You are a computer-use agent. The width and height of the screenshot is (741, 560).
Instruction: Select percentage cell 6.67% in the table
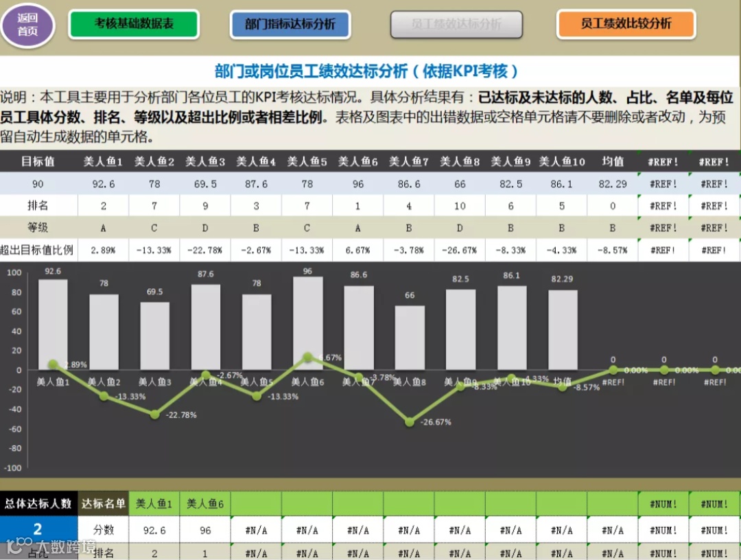(x=357, y=250)
